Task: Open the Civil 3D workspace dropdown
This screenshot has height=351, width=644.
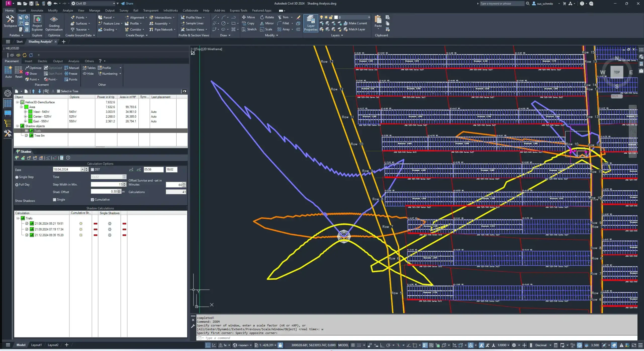Action: (114, 4)
